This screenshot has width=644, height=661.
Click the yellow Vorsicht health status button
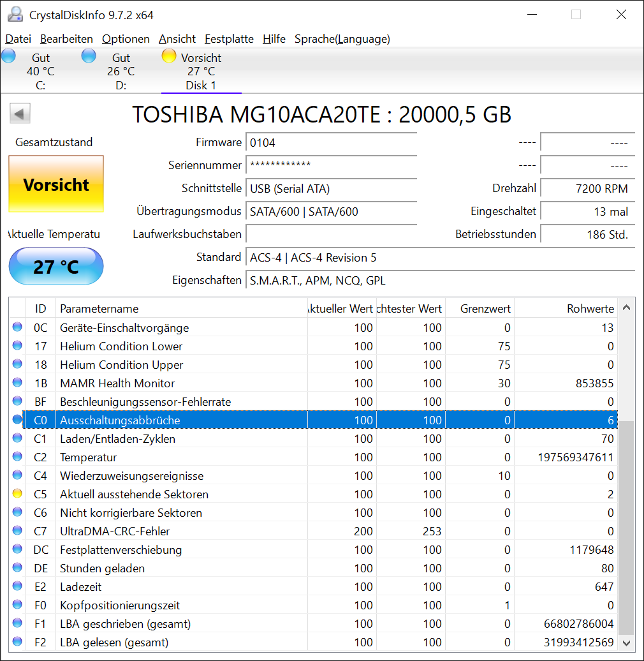pyautogui.click(x=56, y=184)
